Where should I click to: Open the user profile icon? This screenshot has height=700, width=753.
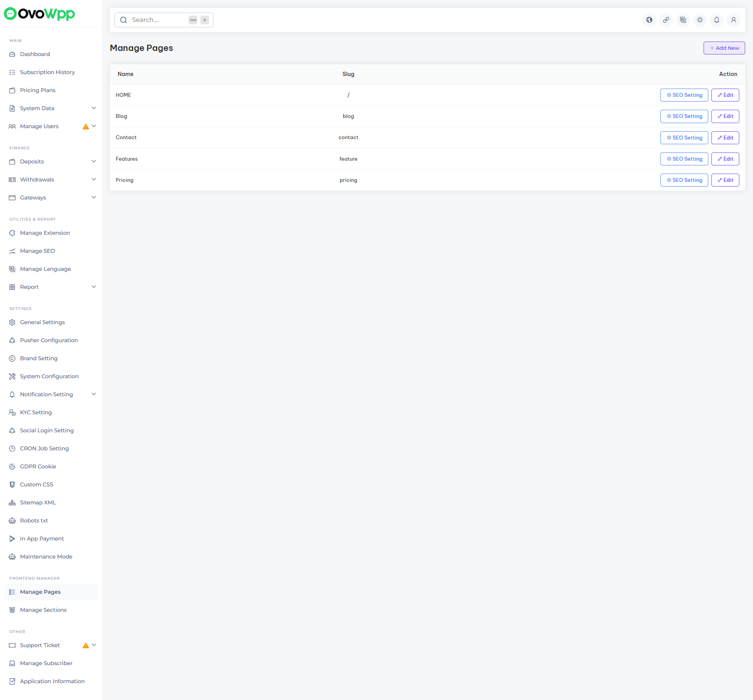[733, 20]
